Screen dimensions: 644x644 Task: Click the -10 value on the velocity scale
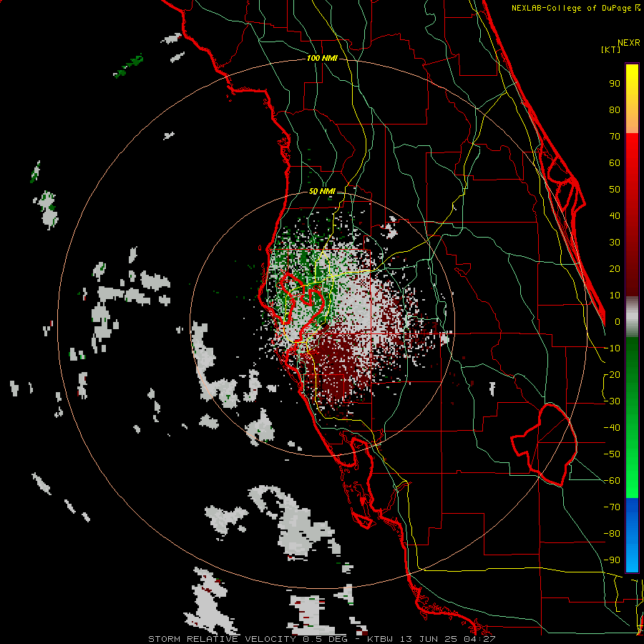pos(612,348)
